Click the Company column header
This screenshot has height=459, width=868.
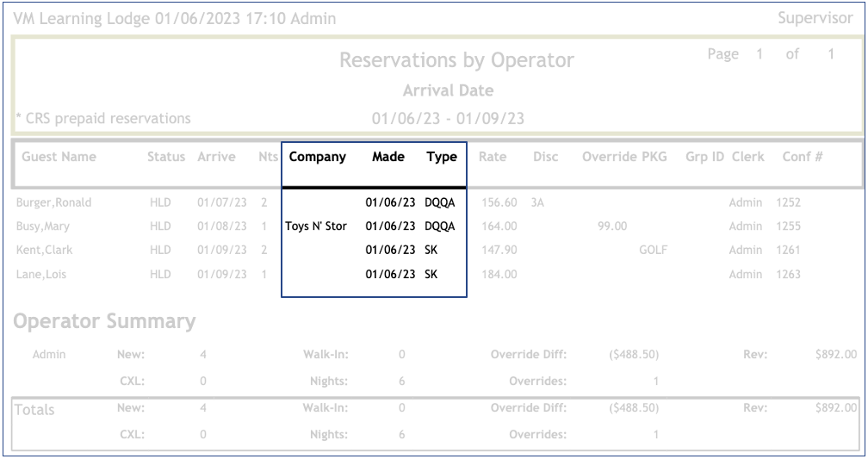pos(318,158)
